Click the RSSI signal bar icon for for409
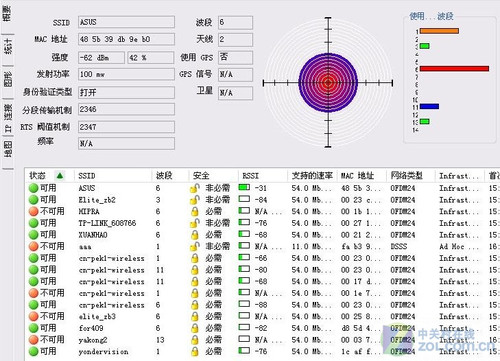The width and height of the screenshot is (500, 361). 244,327
